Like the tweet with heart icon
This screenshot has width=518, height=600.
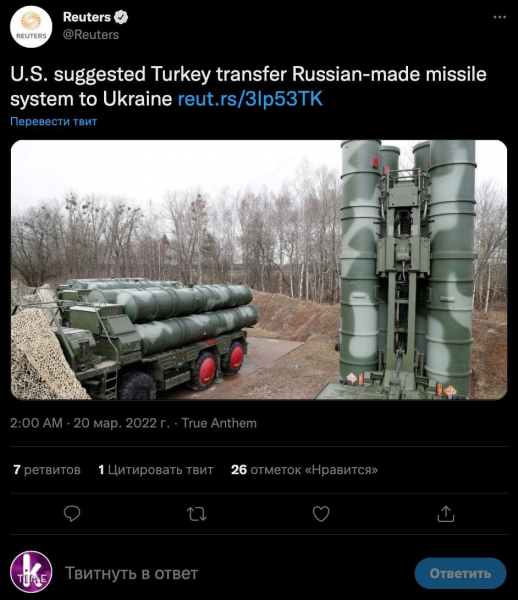321,514
